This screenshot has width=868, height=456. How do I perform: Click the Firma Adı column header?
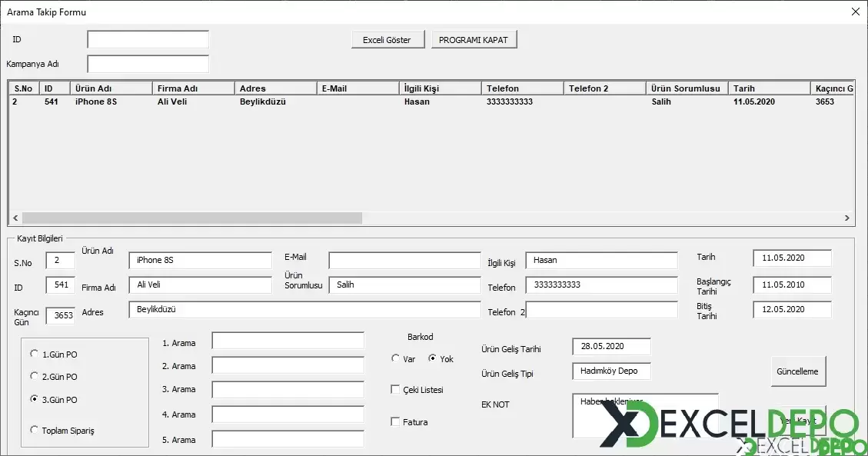coord(194,88)
